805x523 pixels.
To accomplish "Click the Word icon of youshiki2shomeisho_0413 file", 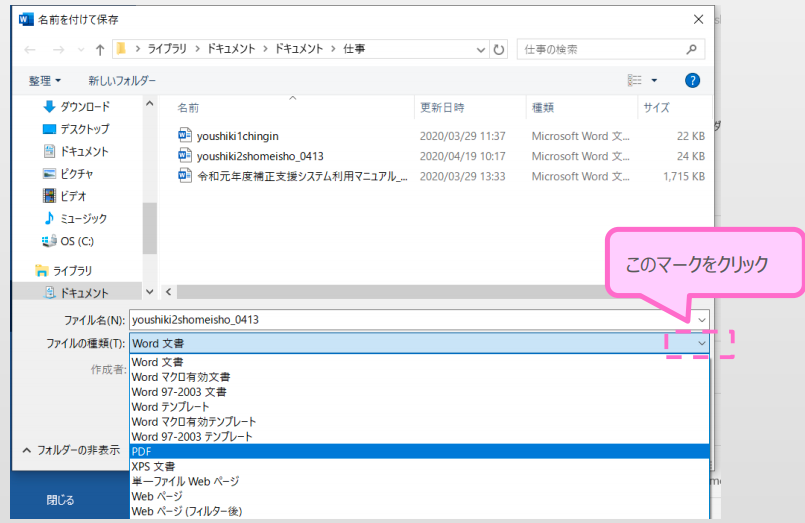I will tap(184, 156).
